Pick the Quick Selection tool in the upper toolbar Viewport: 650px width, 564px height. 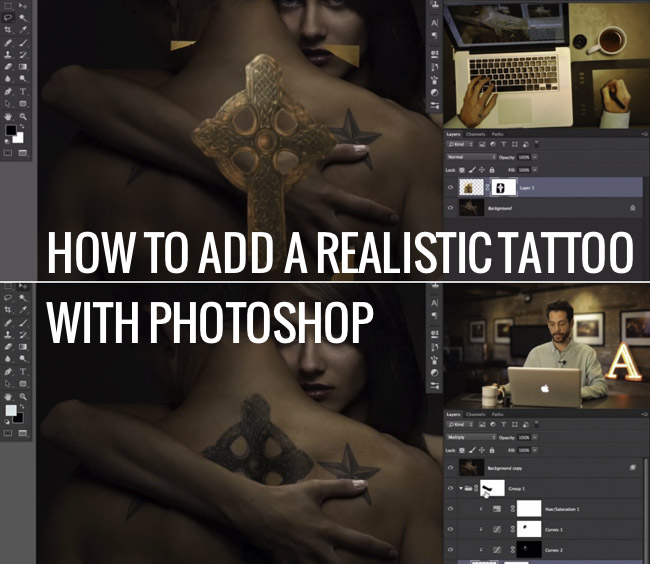pyautogui.click(x=23, y=18)
